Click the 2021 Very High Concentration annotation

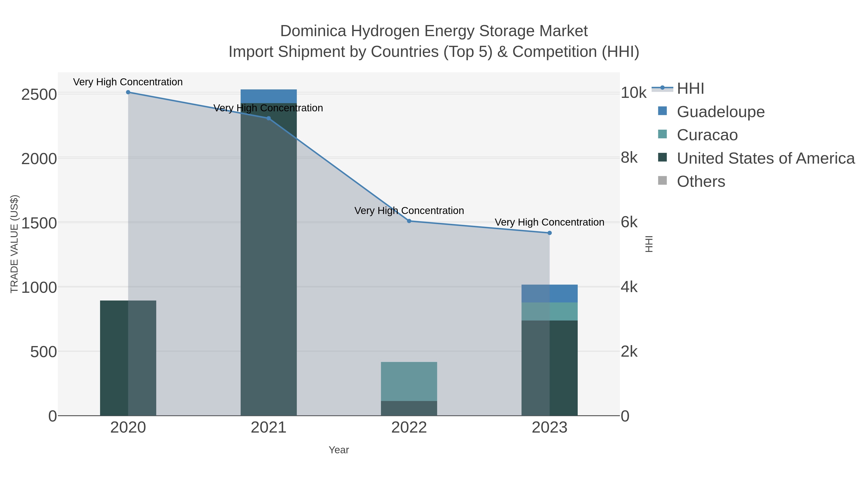point(269,108)
